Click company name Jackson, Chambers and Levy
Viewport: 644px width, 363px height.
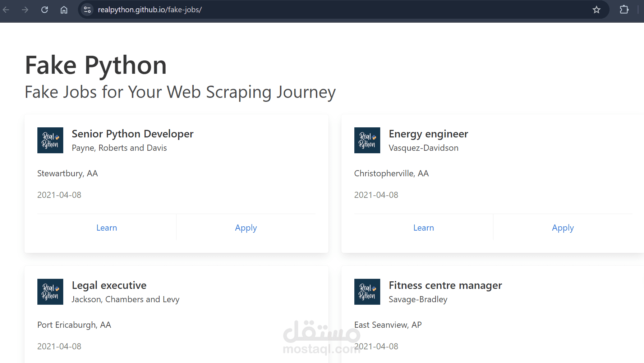pyautogui.click(x=125, y=299)
